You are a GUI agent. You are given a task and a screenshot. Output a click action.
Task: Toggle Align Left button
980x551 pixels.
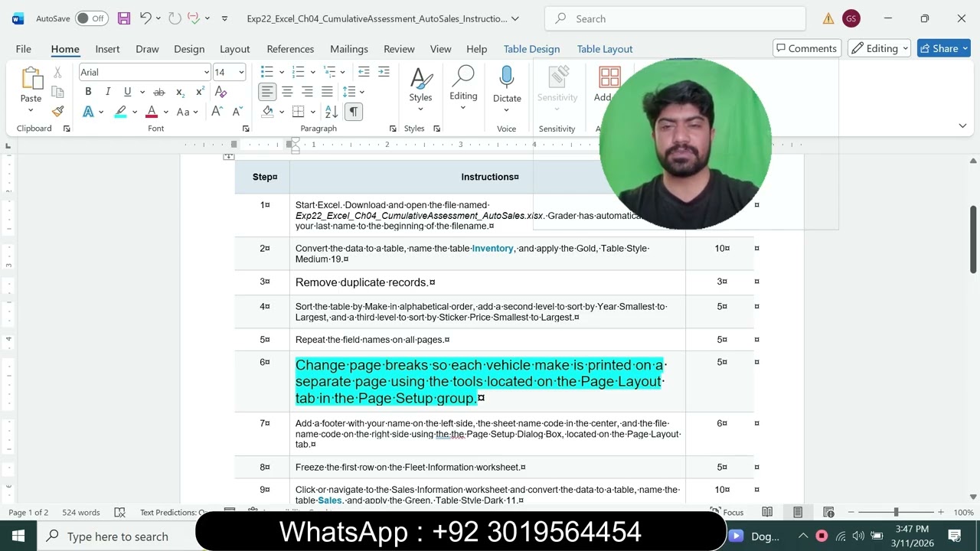pos(266,92)
